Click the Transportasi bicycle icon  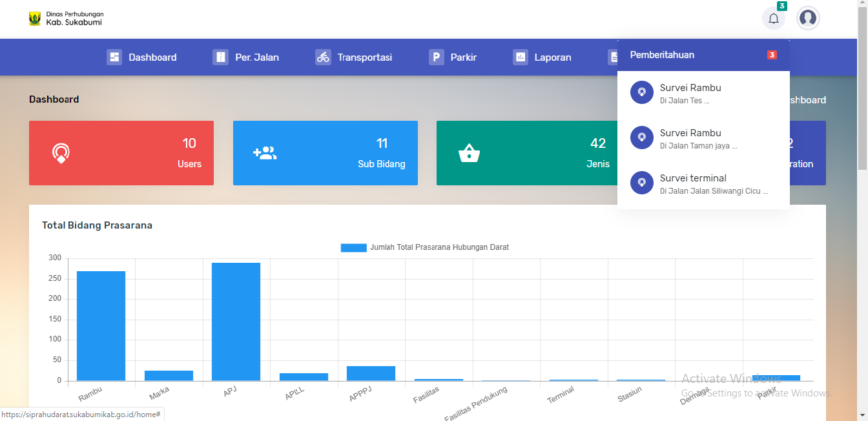pos(323,57)
